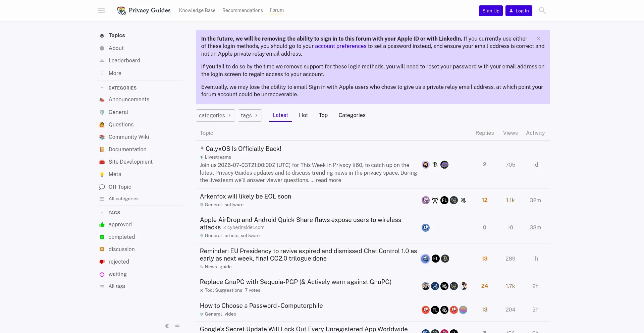Viewport: 644px width, 333px height.
Task: Open the CalyxOS Is Officially Back topic
Action: tap(243, 149)
